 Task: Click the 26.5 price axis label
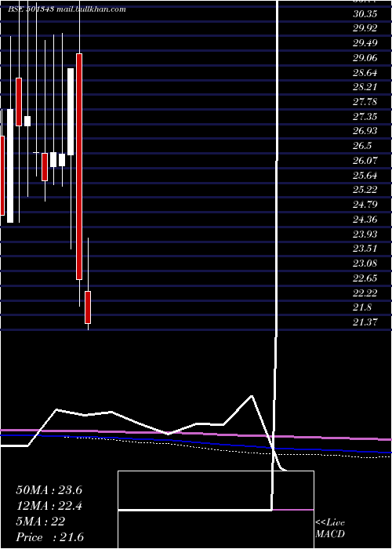click(x=362, y=146)
